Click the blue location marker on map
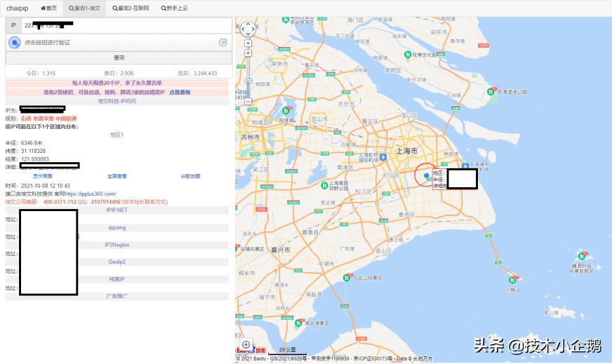612x364 pixels. 426,175
